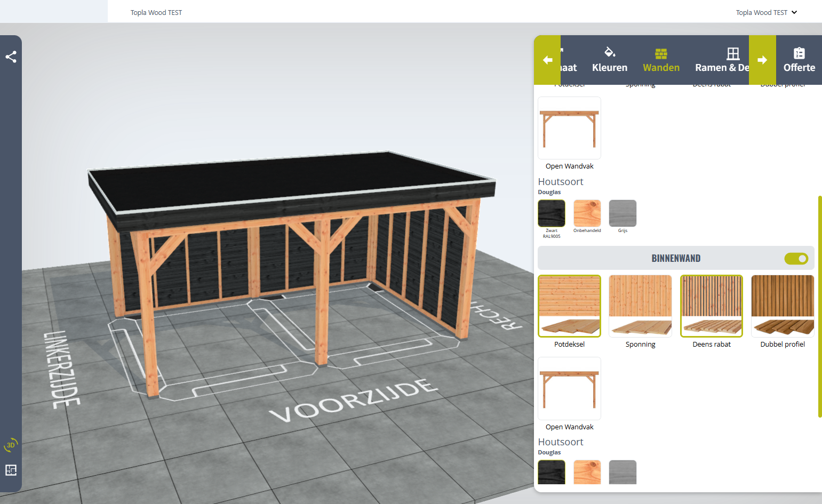This screenshot has width=822, height=504.
Task: Click the options panel's vertical scrollbar
Action: point(820,307)
